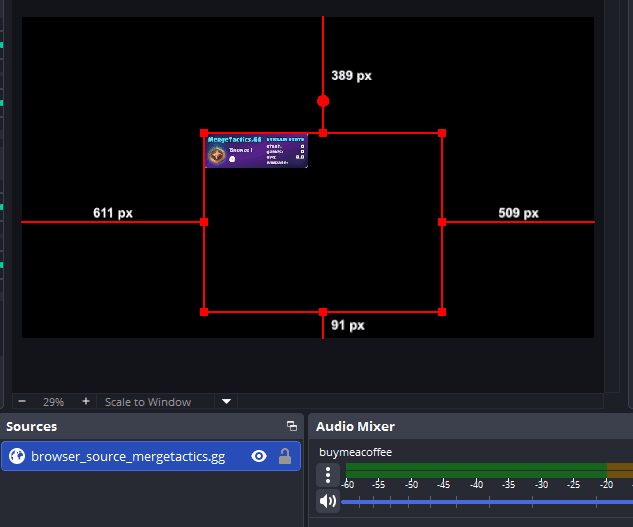Click the buymeacoffee volume slider track

tap(480, 500)
